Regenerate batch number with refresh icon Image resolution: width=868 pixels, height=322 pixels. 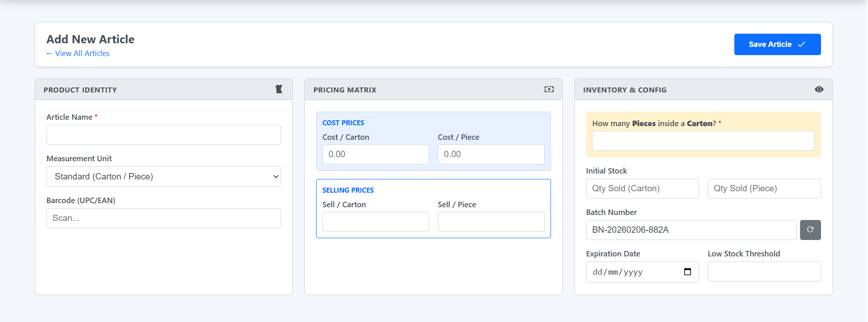811,230
